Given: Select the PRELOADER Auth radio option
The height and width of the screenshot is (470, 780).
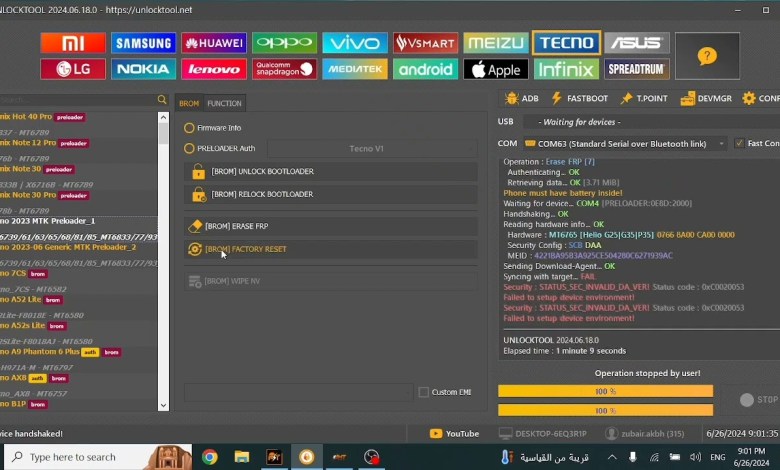Looking at the screenshot, I should tap(190, 148).
